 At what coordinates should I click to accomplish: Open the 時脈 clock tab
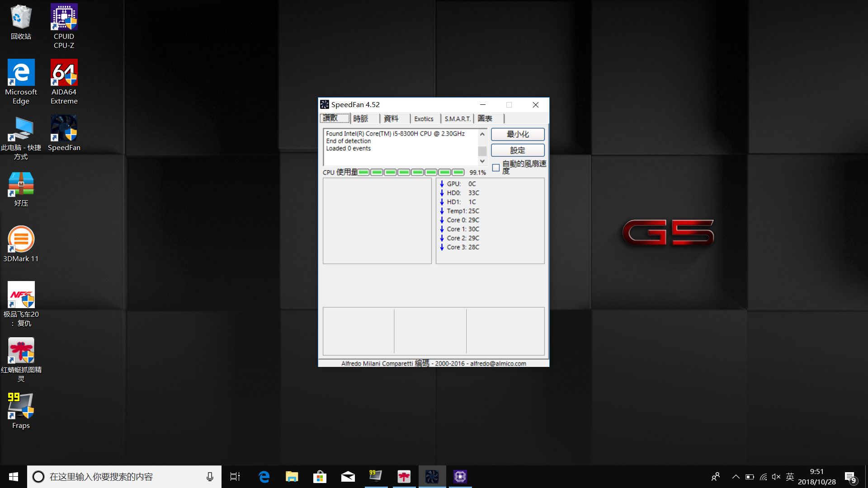coord(361,119)
